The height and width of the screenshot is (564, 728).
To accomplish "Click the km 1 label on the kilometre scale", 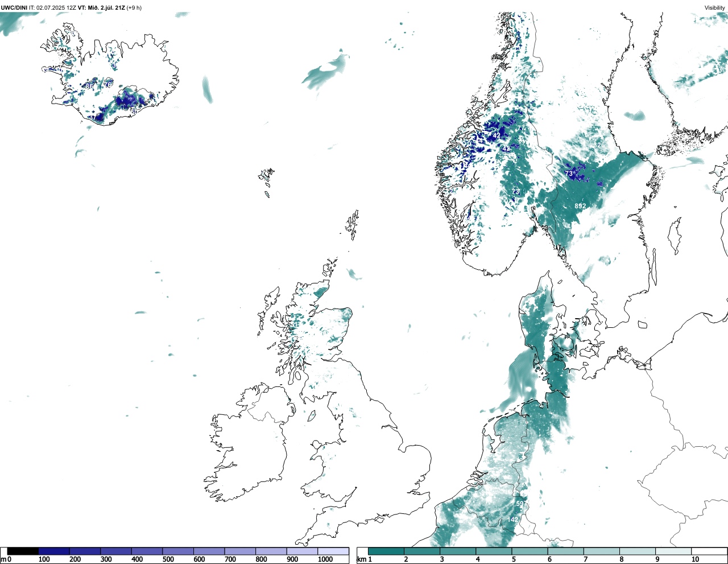I will coord(365,559).
